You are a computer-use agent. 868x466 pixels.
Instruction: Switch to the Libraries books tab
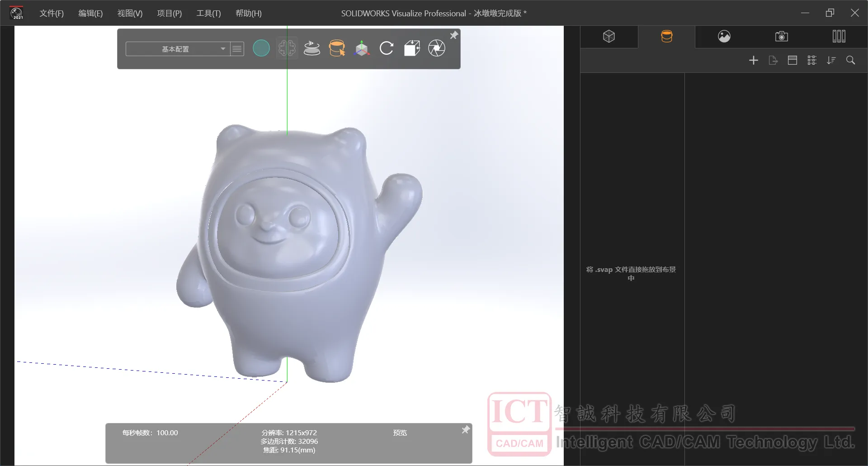click(x=839, y=36)
